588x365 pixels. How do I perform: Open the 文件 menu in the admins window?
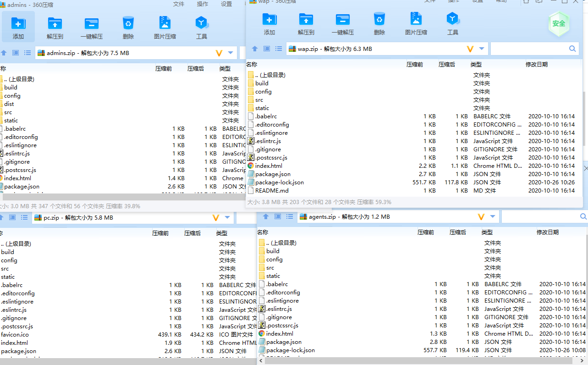coord(179,4)
